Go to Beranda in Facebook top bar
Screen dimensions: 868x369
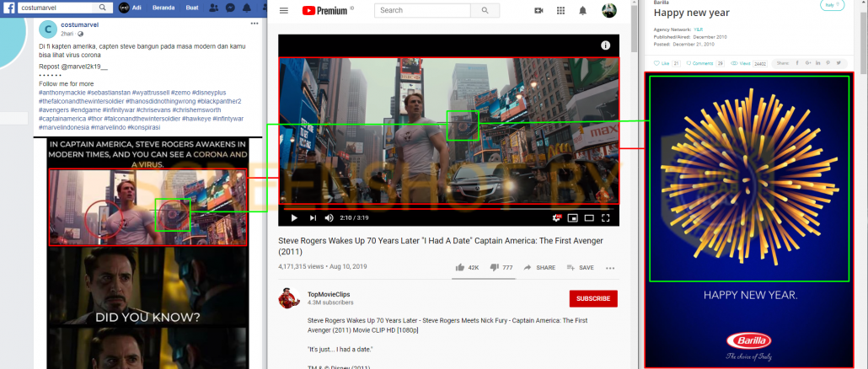pyautogui.click(x=164, y=8)
